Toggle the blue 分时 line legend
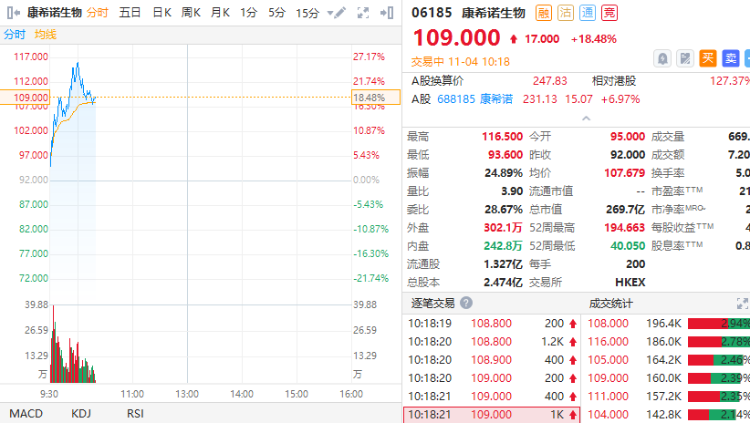Screen dimensions: 750x423 [x=14, y=34]
